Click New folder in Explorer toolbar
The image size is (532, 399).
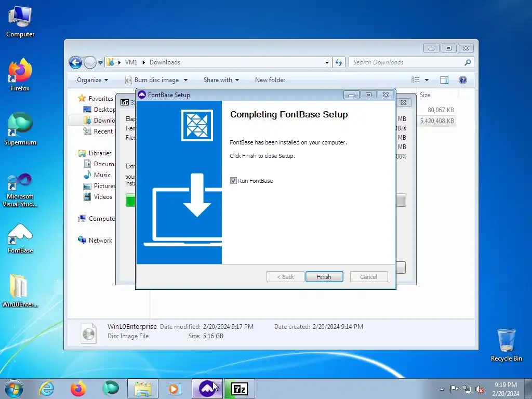pyautogui.click(x=270, y=80)
